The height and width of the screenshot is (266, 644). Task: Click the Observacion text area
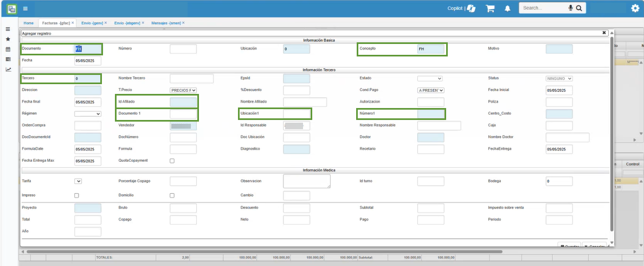pyautogui.click(x=306, y=181)
